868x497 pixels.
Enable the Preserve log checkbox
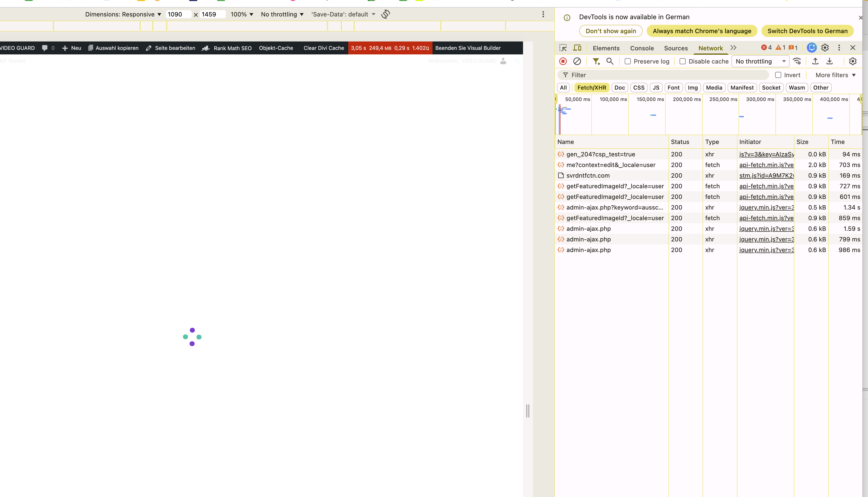pyautogui.click(x=627, y=61)
